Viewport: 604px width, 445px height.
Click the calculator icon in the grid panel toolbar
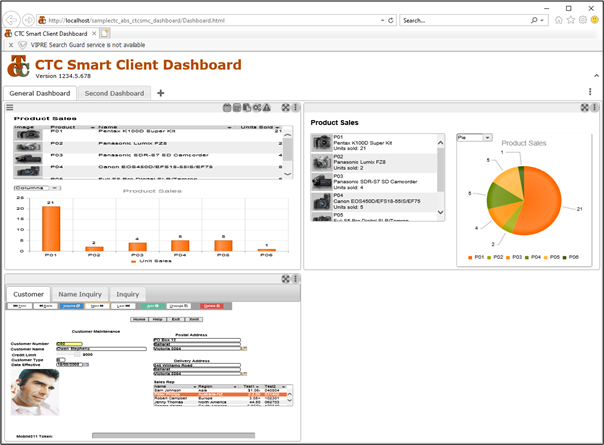click(237, 107)
